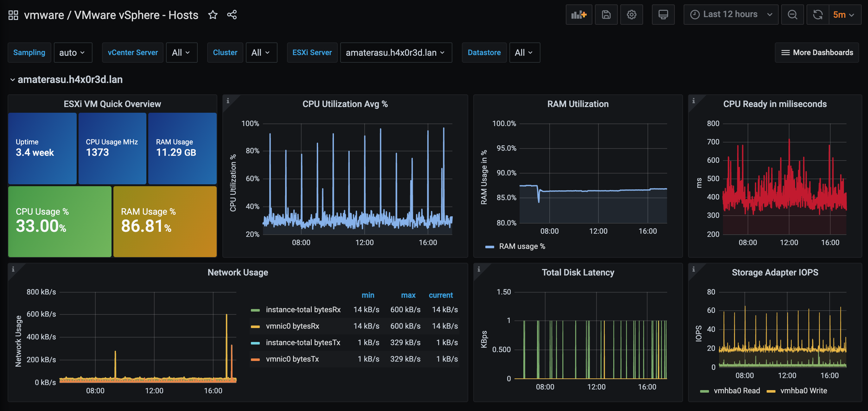
Task: Save the dashboard
Action: (606, 15)
